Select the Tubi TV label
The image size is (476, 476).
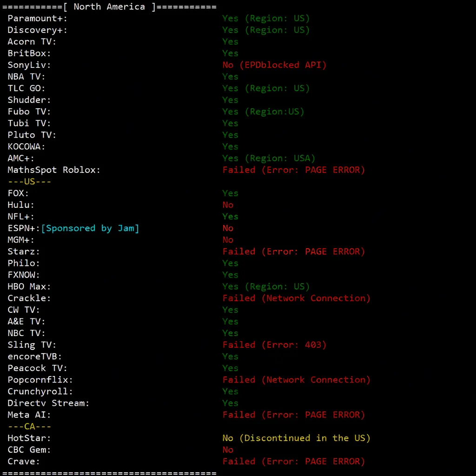click(x=29, y=123)
